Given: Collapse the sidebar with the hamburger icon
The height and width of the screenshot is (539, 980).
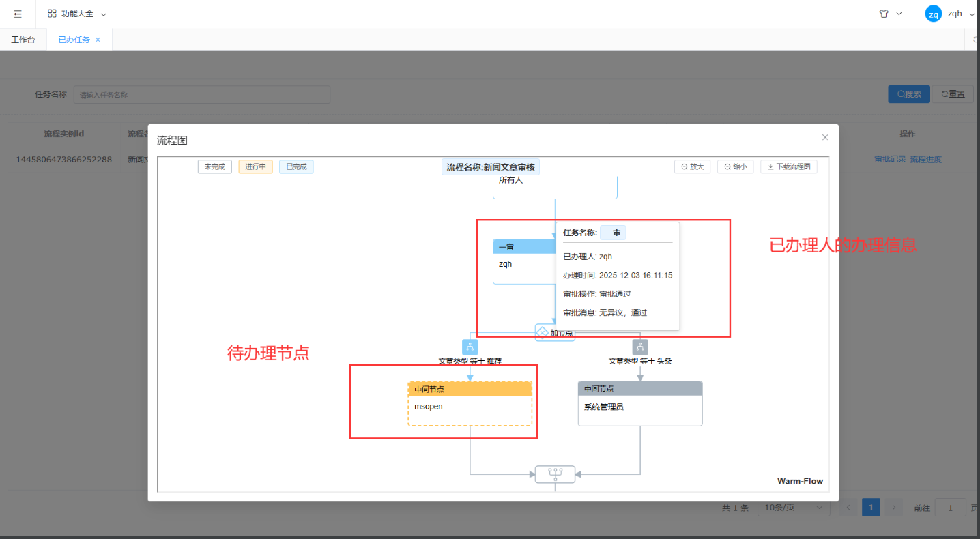Looking at the screenshot, I should pyautogui.click(x=18, y=14).
